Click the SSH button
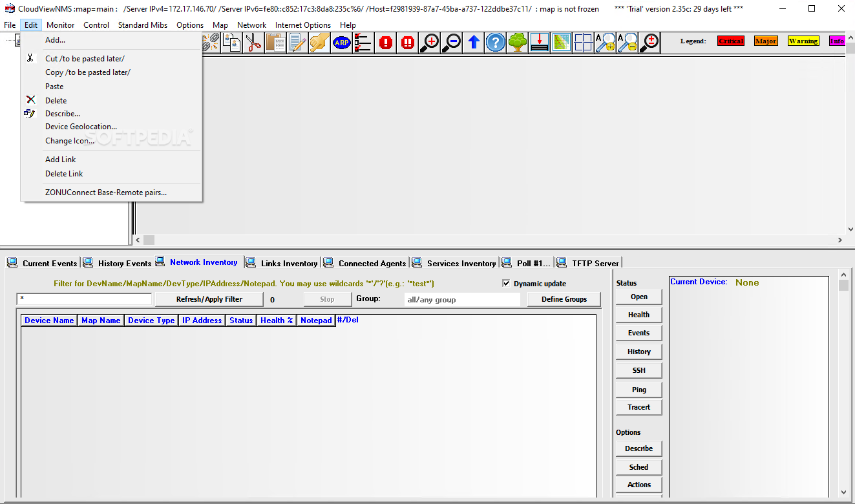Viewport: 855px width, 504px height. [639, 370]
